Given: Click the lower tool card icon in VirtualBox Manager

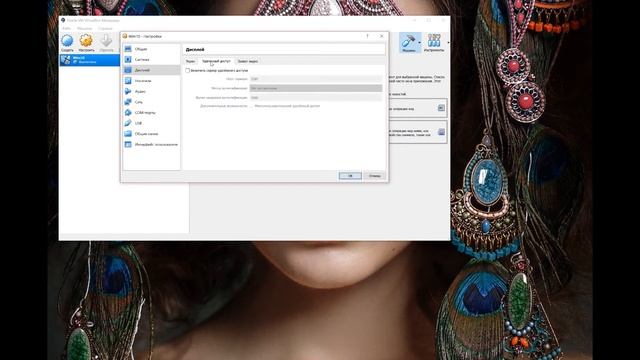Looking at the screenshot, I should pos(441,132).
